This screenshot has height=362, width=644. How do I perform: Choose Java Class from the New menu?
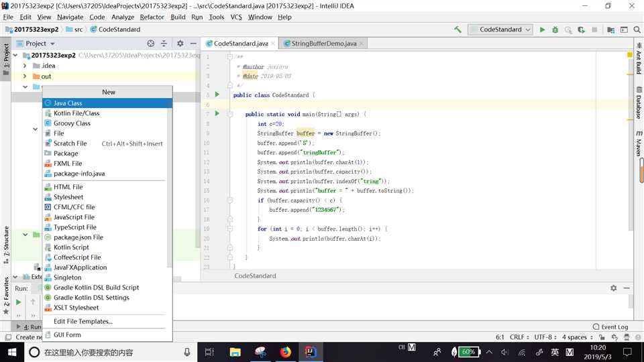click(x=107, y=103)
